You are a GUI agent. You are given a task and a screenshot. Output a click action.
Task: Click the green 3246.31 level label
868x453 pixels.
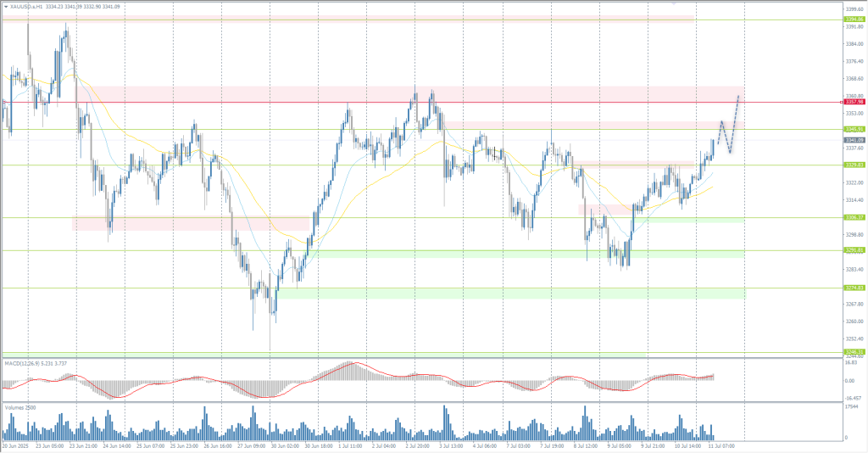click(x=854, y=352)
